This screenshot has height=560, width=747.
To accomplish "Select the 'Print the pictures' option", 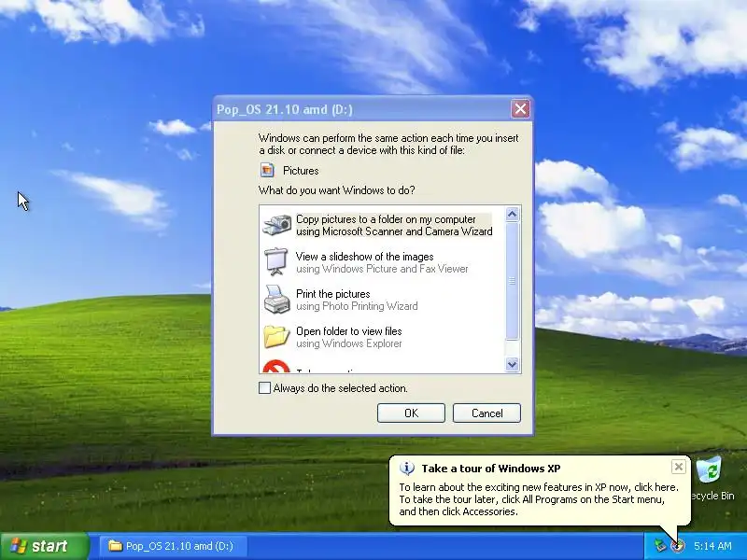I will pyautogui.click(x=333, y=294).
